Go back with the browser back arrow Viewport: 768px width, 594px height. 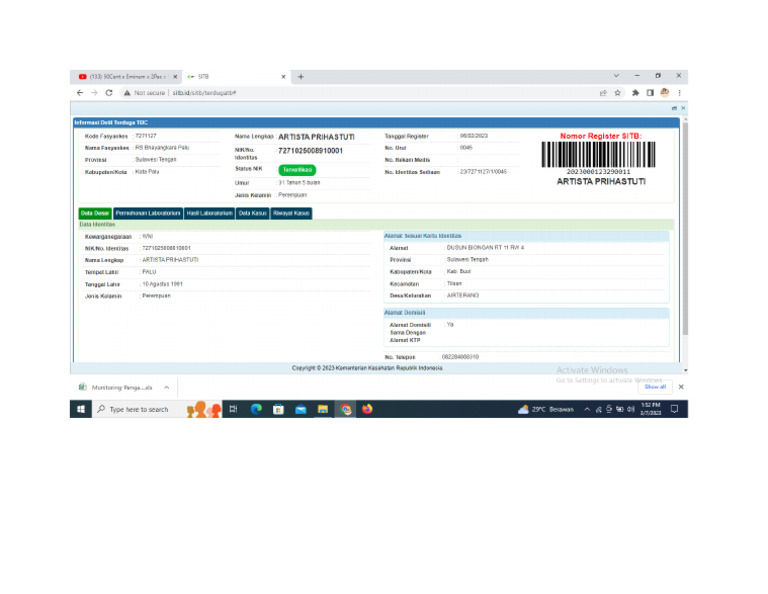pos(80,93)
